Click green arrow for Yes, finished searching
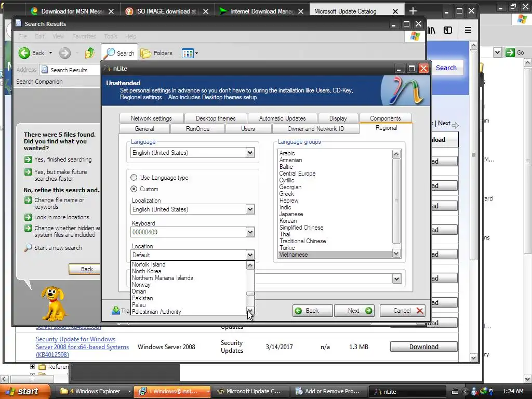 28,159
